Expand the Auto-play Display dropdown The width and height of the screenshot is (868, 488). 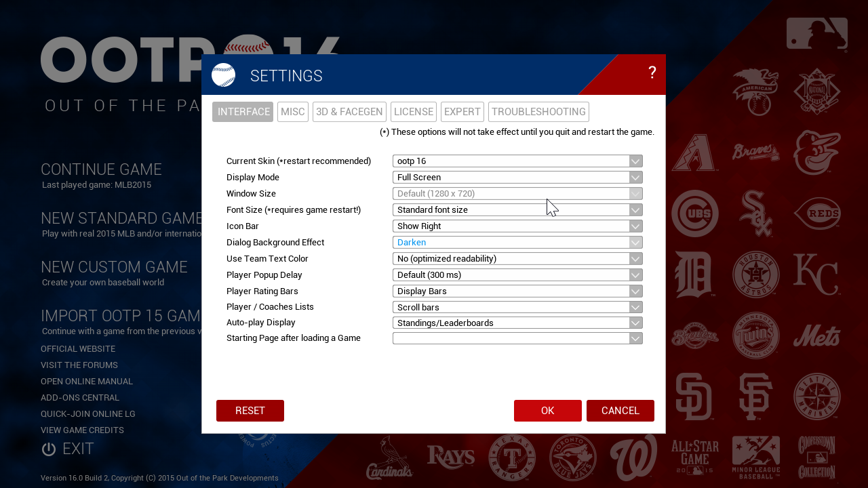coord(517,323)
